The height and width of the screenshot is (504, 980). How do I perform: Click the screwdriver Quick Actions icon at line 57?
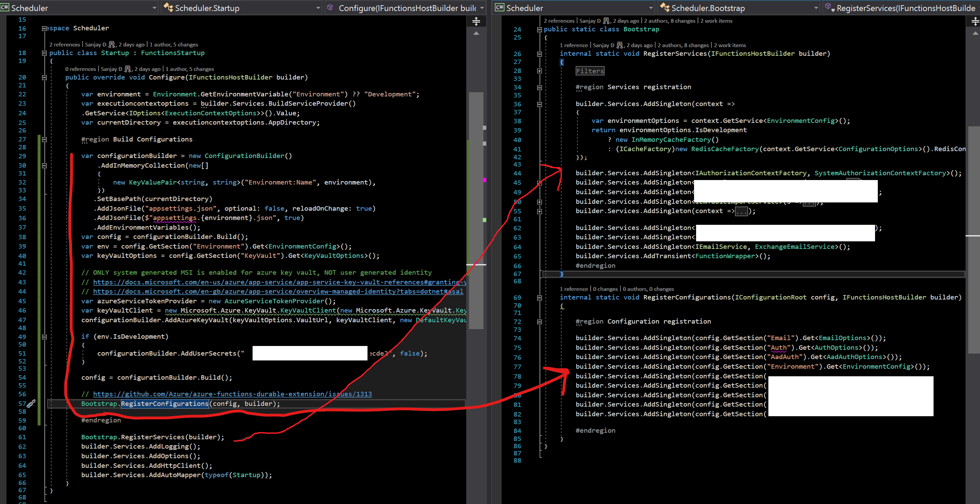(x=31, y=403)
